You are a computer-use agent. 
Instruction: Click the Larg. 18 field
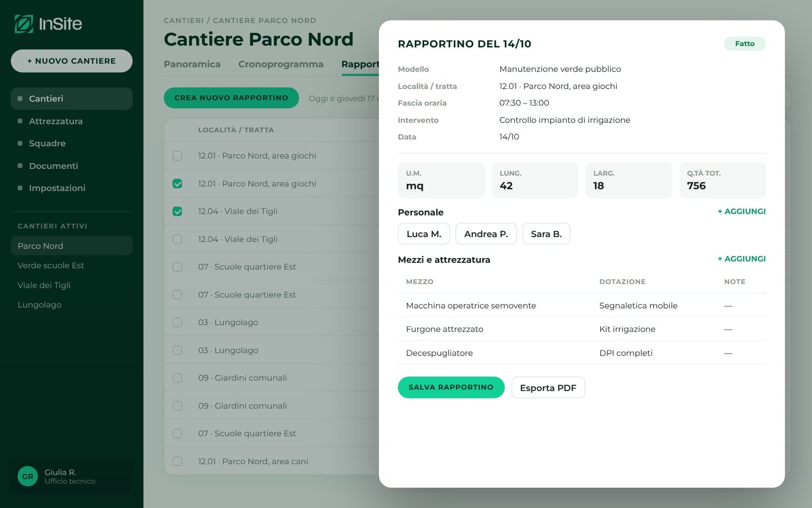pos(628,180)
